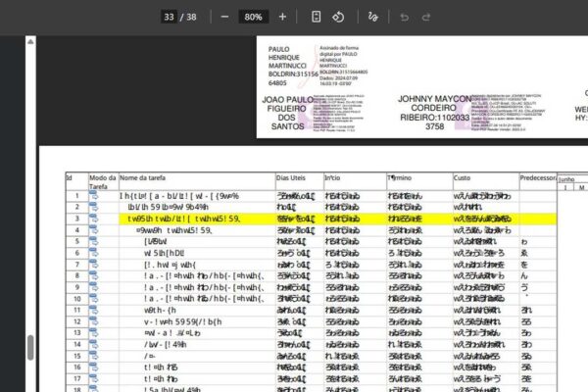The height and width of the screenshot is (392, 588).
Task: Click the task mode icon in row 13
Action: [x=93, y=333]
